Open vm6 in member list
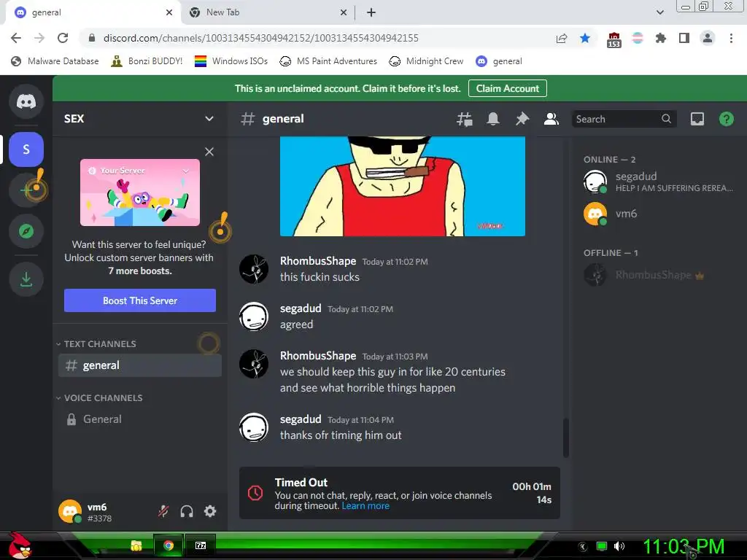The image size is (747, 560). coord(657,214)
